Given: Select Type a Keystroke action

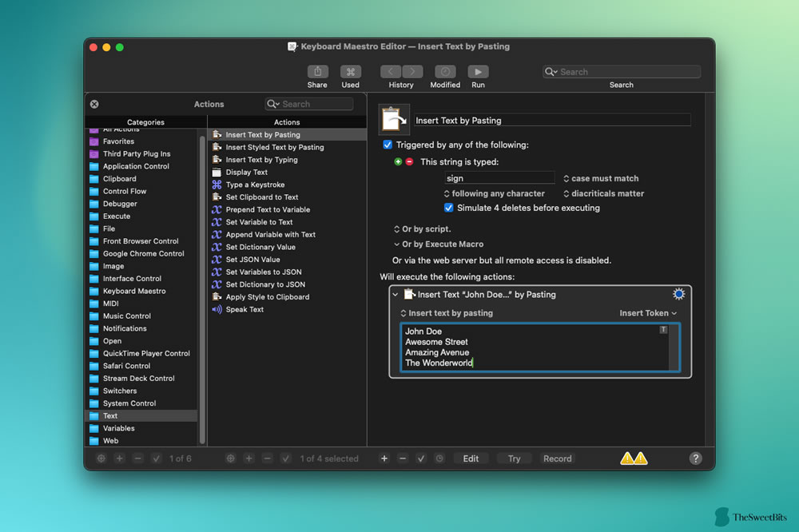Looking at the screenshot, I should tap(287, 185).
